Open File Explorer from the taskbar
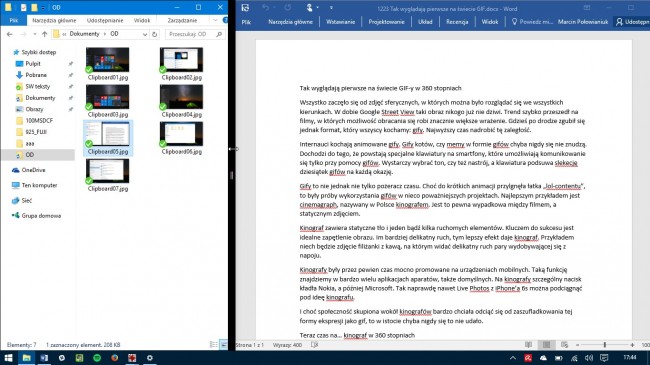The height and width of the screenshot is (365, 650). (26, 358)
